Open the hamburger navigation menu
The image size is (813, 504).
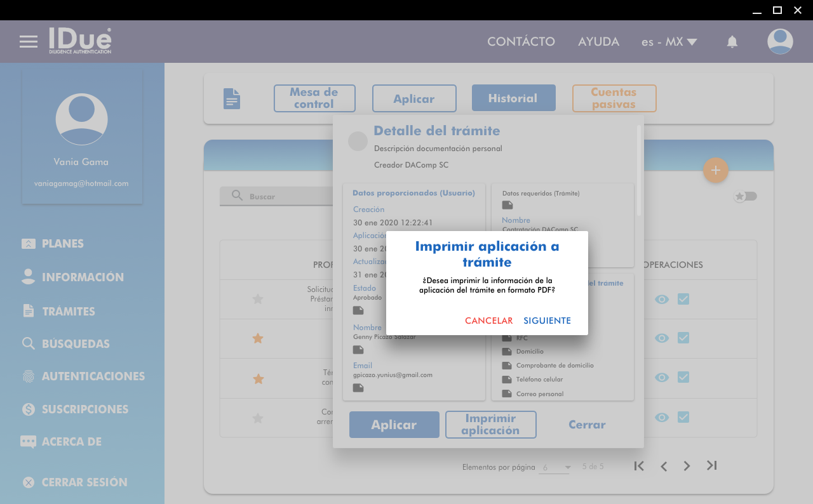coord(29,42)
